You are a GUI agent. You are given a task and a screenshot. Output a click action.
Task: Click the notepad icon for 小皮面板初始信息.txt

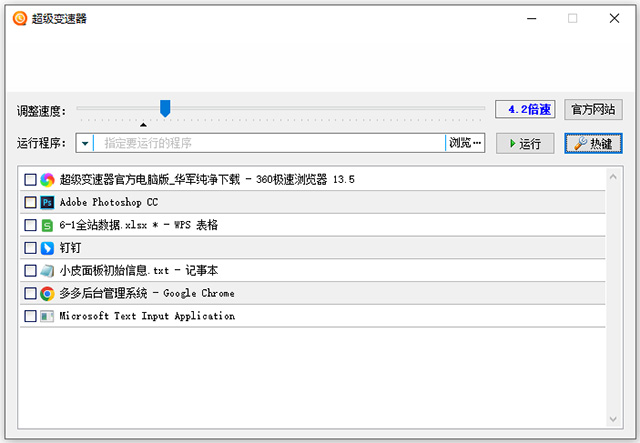[47, 271]
